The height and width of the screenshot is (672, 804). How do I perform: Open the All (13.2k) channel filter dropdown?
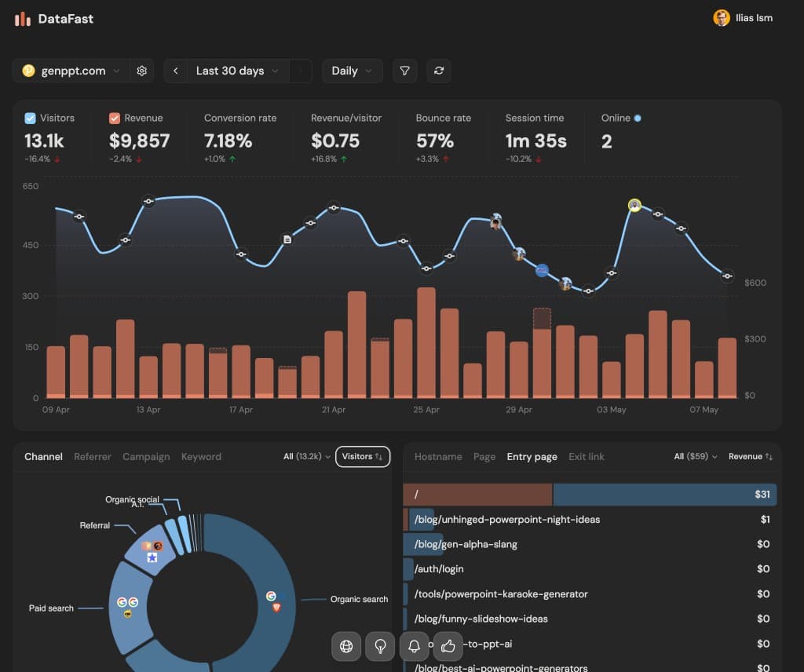[x=307, y=457]
